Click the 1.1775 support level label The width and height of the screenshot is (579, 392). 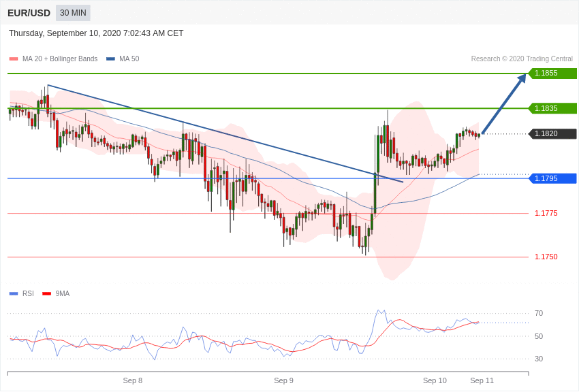(x=546, y=213)
